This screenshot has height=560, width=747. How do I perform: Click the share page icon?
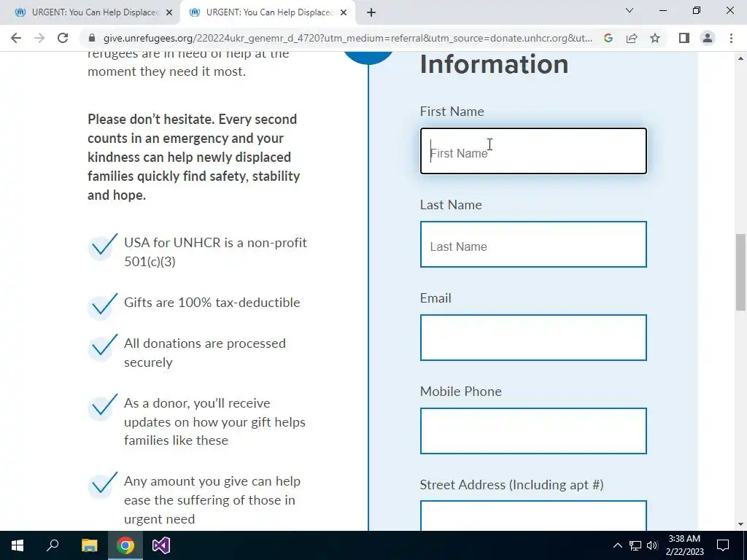coord(632,38)
